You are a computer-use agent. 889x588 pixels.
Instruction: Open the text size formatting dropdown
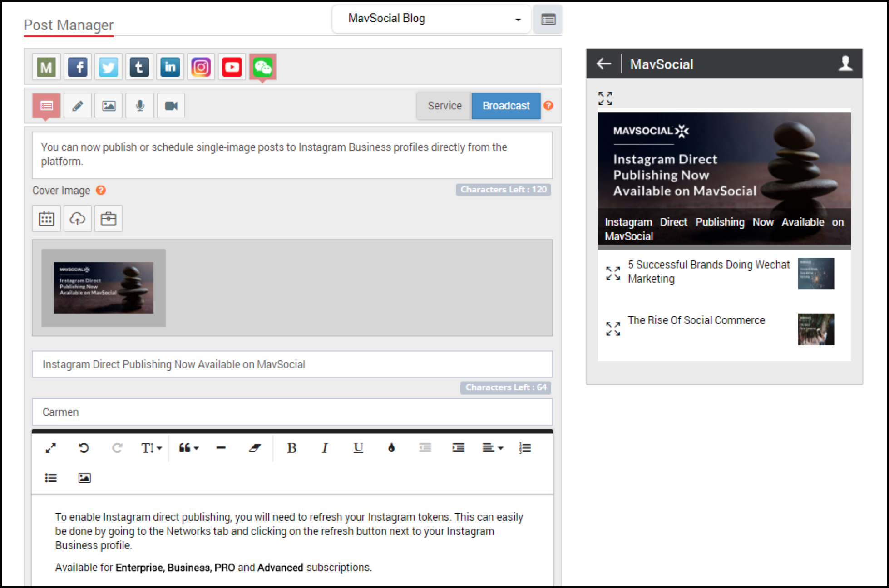[151, 448]
